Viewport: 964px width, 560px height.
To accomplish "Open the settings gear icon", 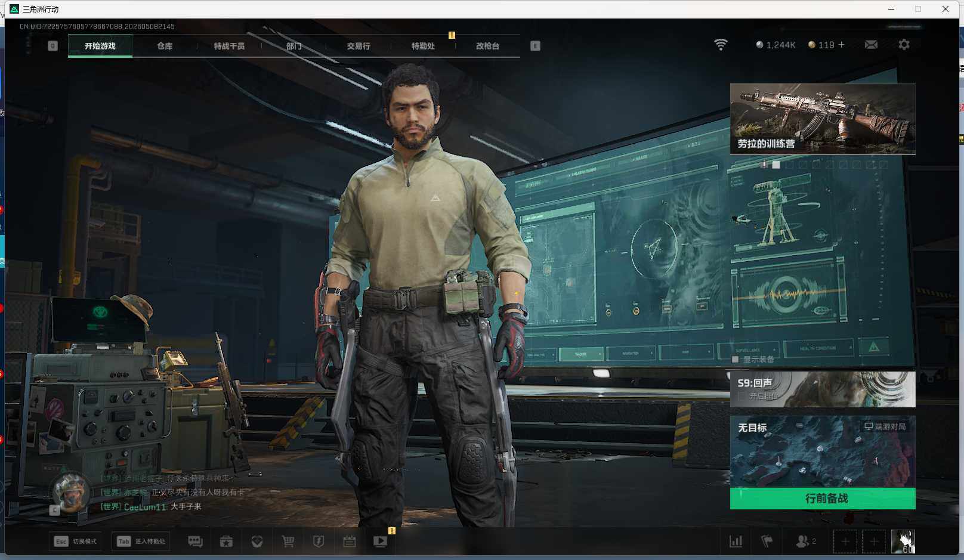I will [904, 45].
